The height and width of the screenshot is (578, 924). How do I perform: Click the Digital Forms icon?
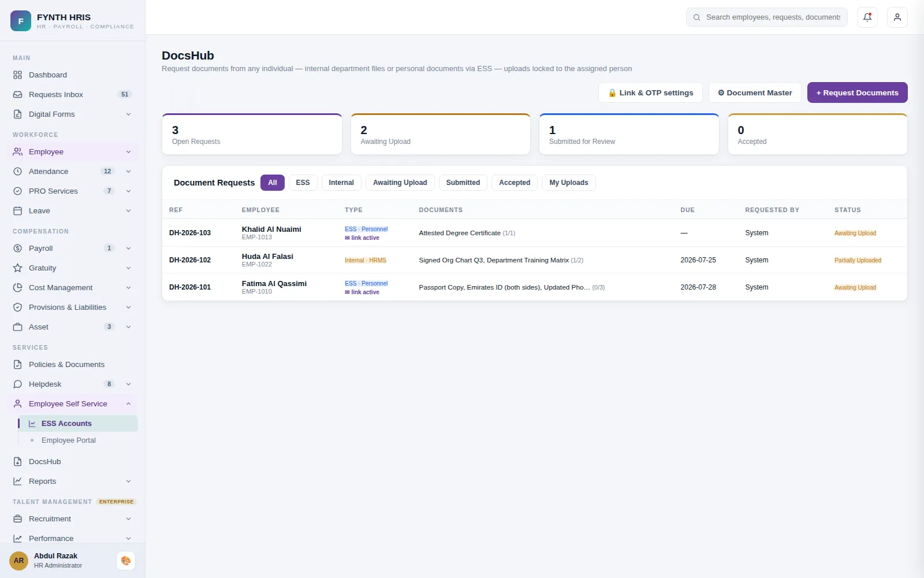(18, 114)
